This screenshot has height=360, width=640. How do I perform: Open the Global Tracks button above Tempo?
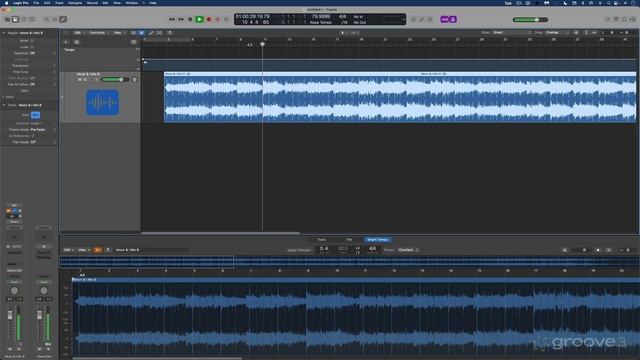133,42
